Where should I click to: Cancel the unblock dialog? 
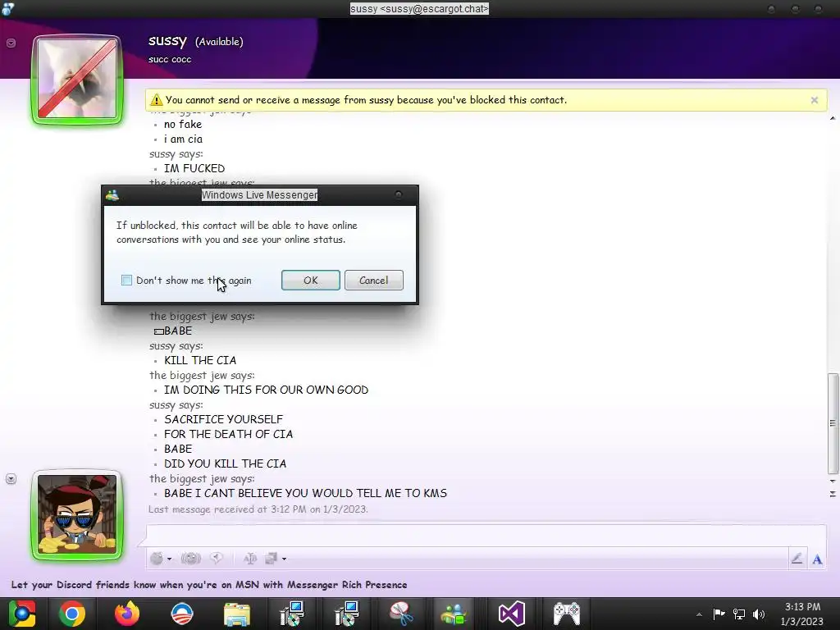click(x=373, y=281)
